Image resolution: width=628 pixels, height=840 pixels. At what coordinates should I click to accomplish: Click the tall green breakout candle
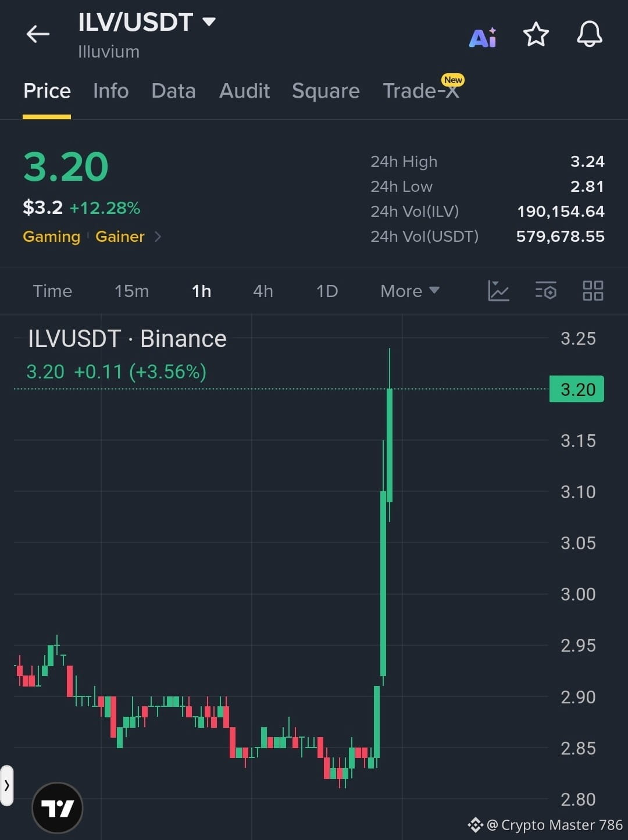click(383, 584)
